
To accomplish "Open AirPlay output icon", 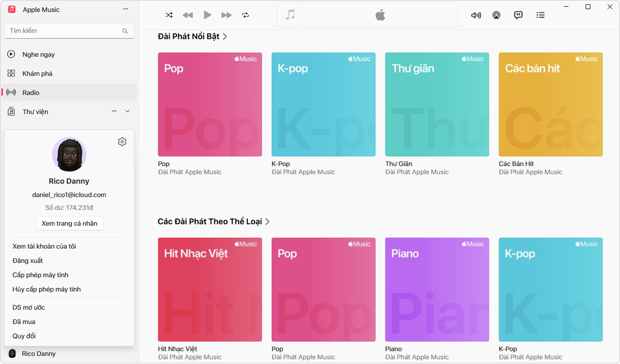I will [x=496, y=15].
